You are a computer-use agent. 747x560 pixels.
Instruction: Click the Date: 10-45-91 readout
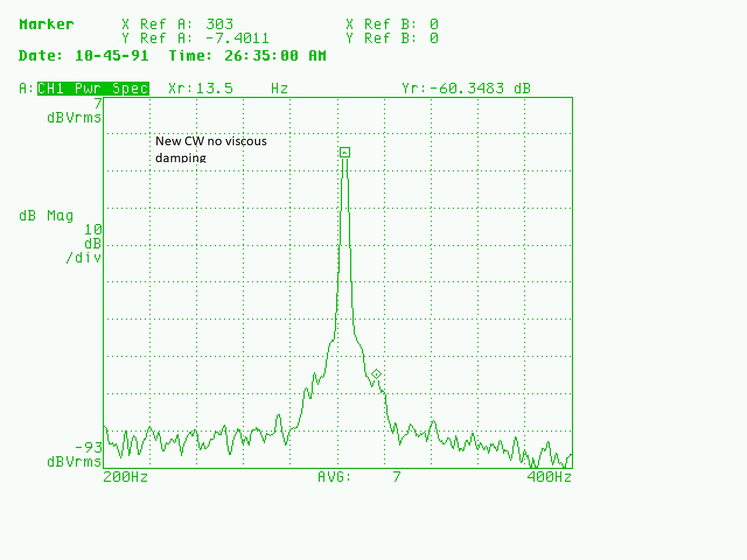pos(83,56)
